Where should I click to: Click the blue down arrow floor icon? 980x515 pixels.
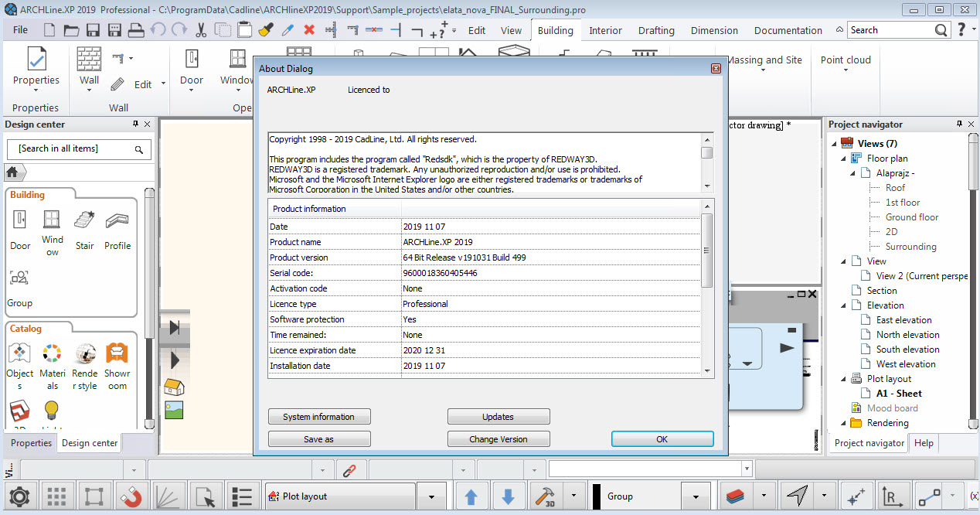[509, 496]
